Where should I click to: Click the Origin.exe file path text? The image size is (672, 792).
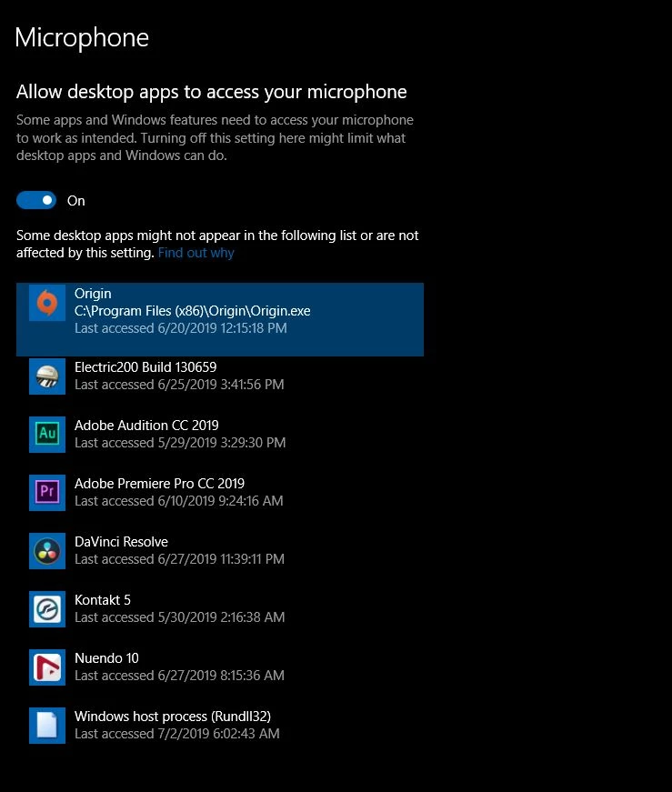click(x=193, y=311)
